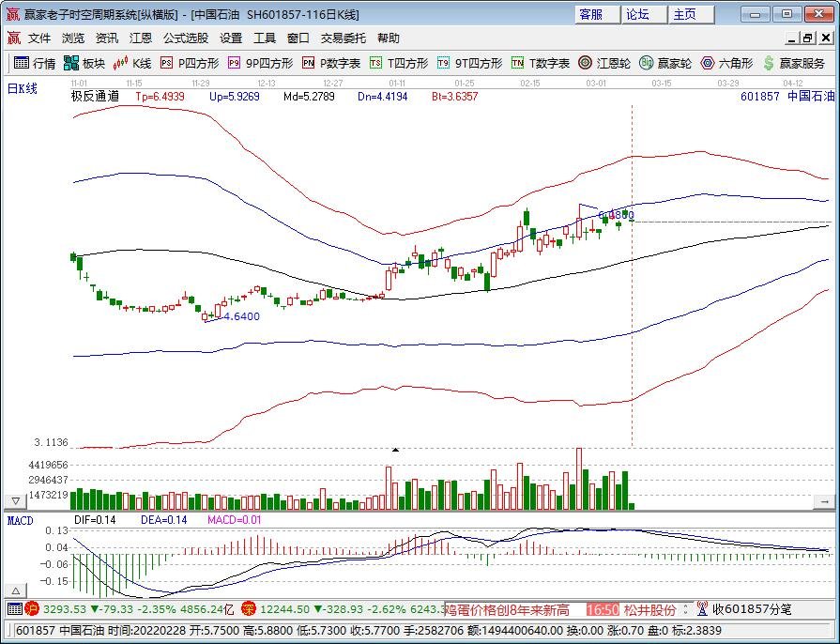Screen dimensions: 840x644
Task: Open the 六角形 hexagon tool
Action: coord(726,63)
